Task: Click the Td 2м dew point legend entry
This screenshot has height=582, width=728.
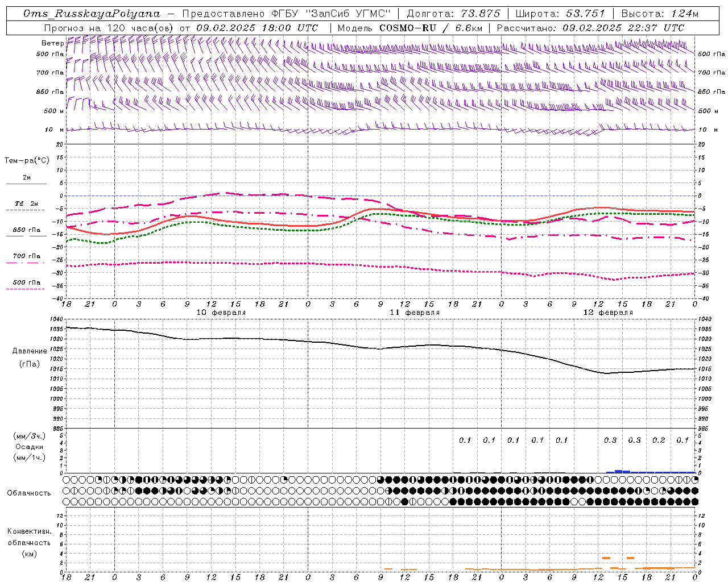Action: [26, 203]
